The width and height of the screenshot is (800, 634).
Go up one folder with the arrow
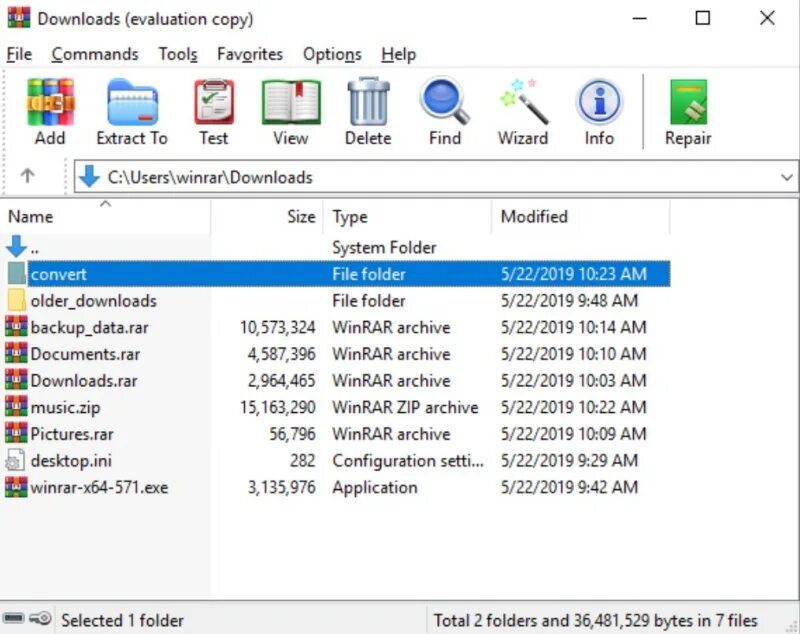coord(28,176)
